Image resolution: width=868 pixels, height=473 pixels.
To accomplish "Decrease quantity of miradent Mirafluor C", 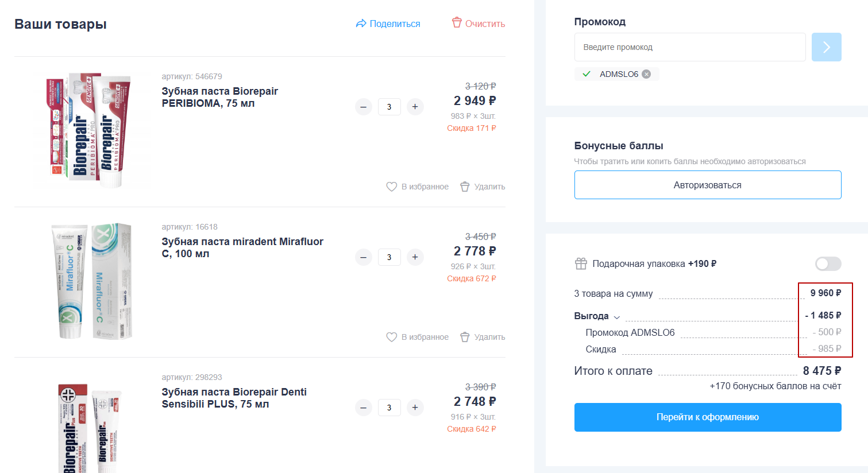I will [363, 257].
